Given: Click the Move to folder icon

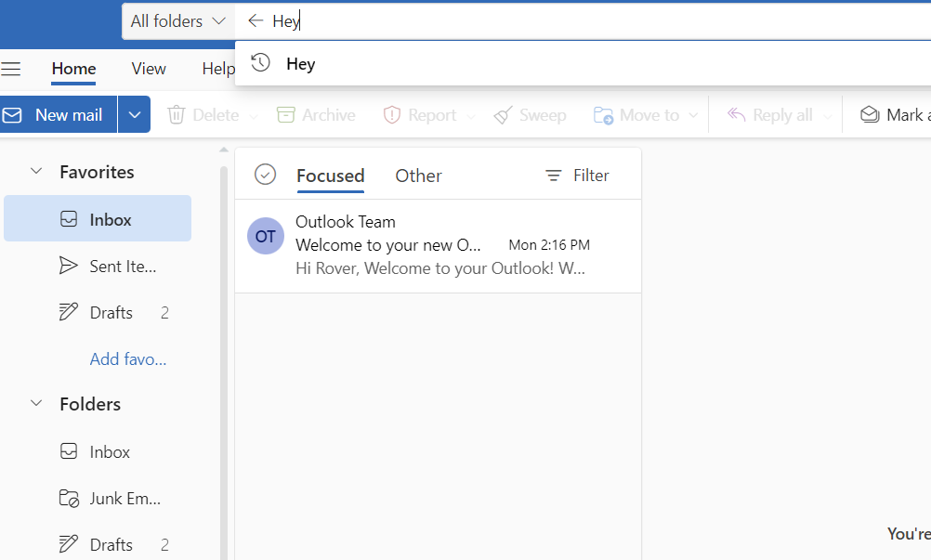Looking at the screenshot, I should click(x=603, y=114).
